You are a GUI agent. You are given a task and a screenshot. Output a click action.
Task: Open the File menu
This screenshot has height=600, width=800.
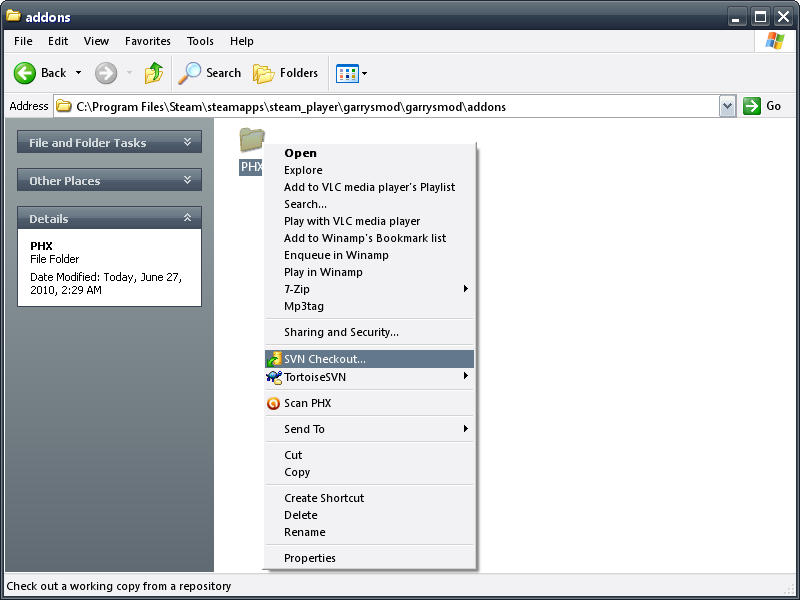[x=23, y=41]
